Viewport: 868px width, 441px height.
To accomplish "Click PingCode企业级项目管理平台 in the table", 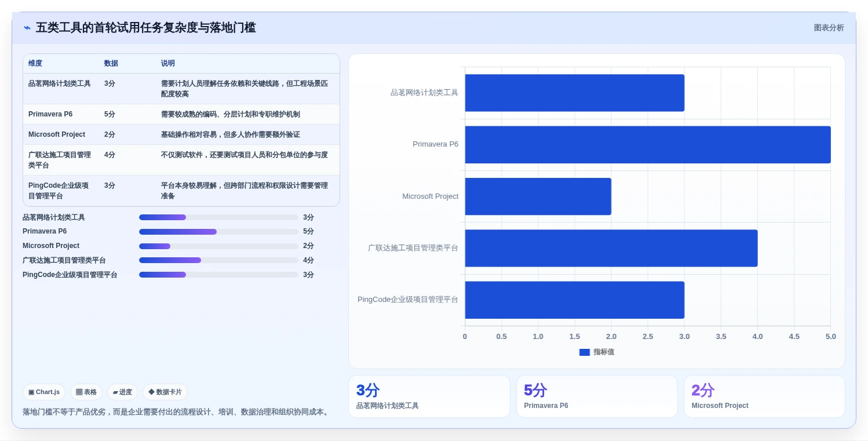I will tap(59, 191).
